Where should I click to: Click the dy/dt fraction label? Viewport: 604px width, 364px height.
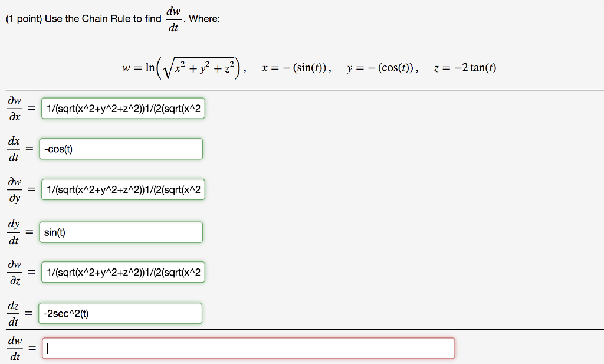(14, 232)
